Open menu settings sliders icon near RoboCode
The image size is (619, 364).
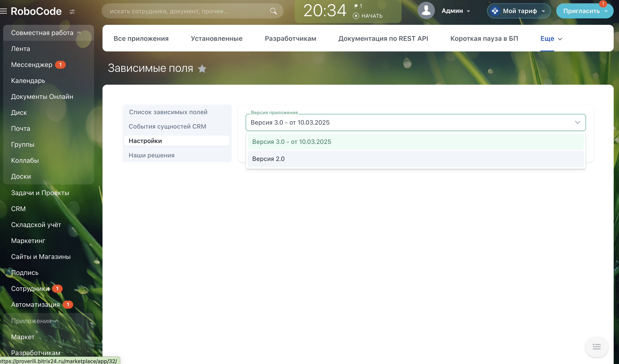coord(72,12)
